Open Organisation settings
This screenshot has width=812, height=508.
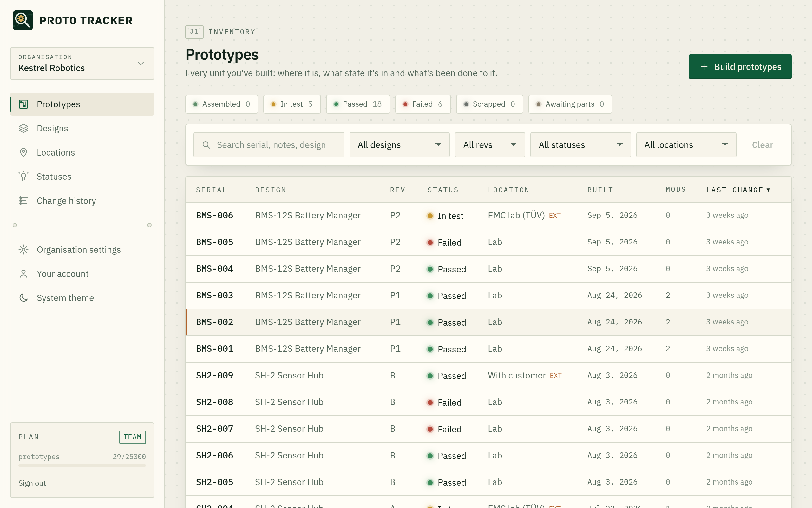click(x=82, y=250)
